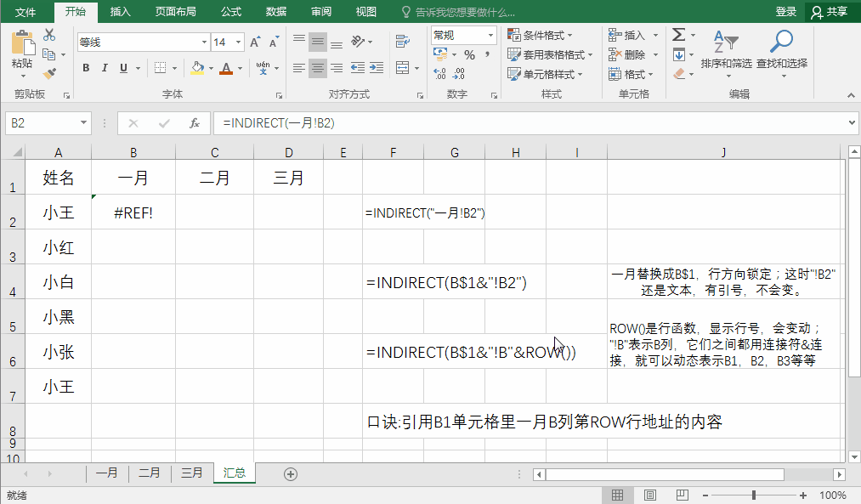Switch to 数据 Data ribbon tab
Screen dimensions: 861x504
[x=276, y=12]
